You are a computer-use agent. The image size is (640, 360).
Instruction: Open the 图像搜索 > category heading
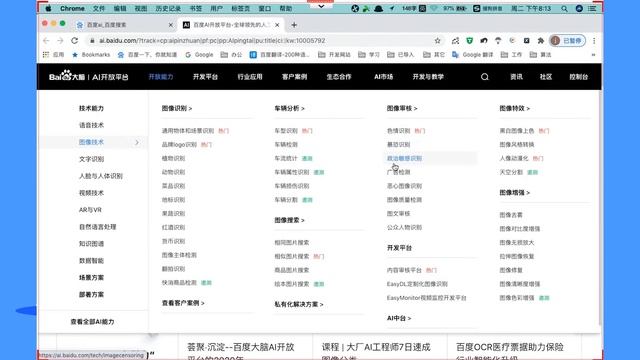(x=289, y=220)
